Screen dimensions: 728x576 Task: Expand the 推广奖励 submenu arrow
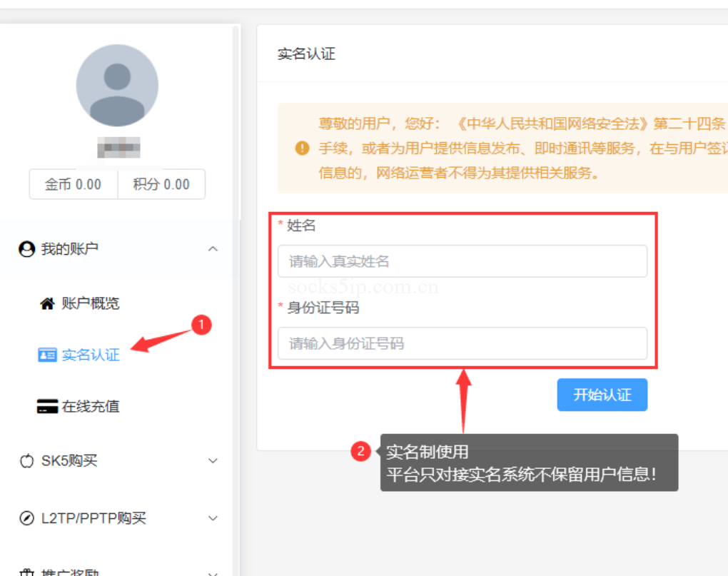pos(213,572)
